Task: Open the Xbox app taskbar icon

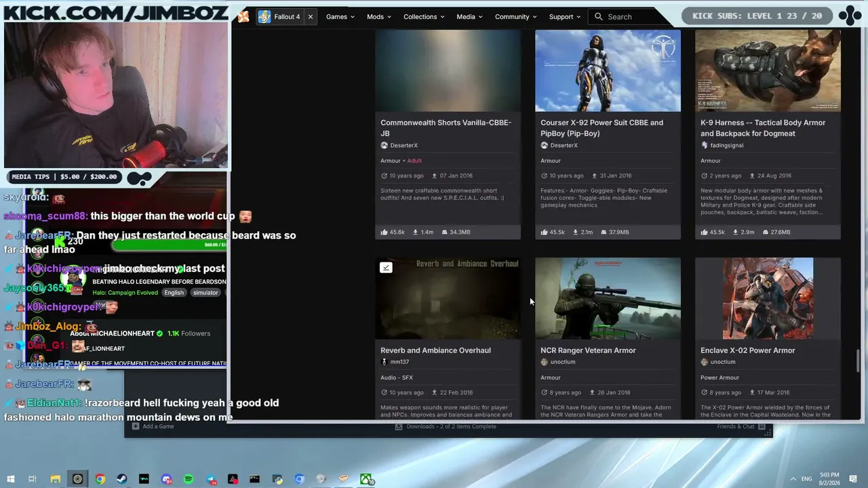Action: coord(366,479)
